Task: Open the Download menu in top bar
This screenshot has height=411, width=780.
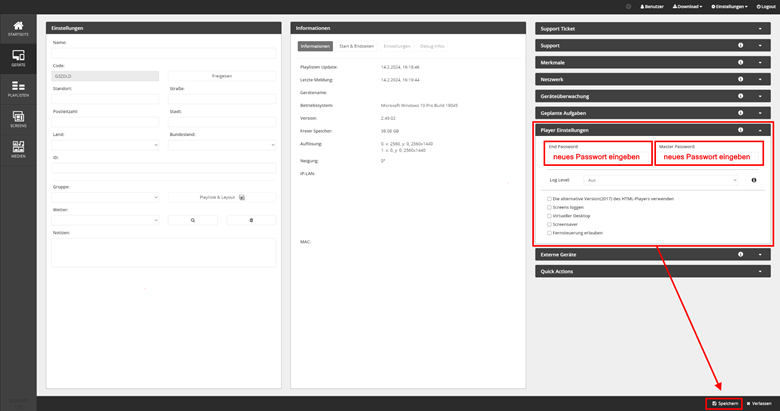Action: pos(687,7)
